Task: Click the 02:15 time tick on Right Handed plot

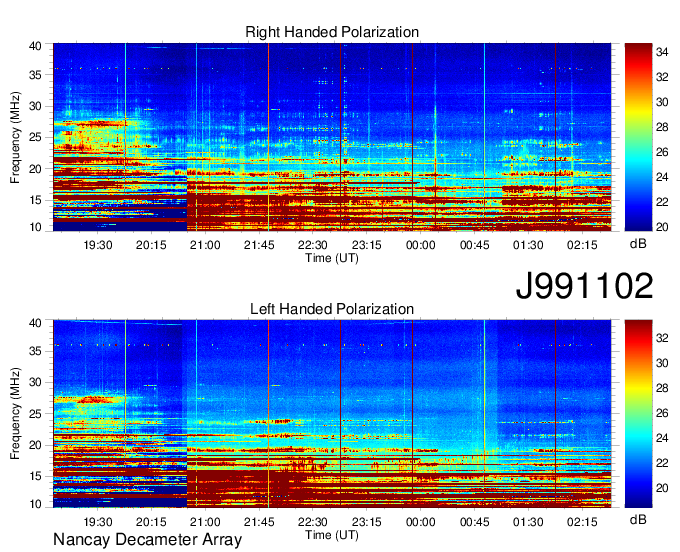Action: pyautogui.click(x=582, y=245)
